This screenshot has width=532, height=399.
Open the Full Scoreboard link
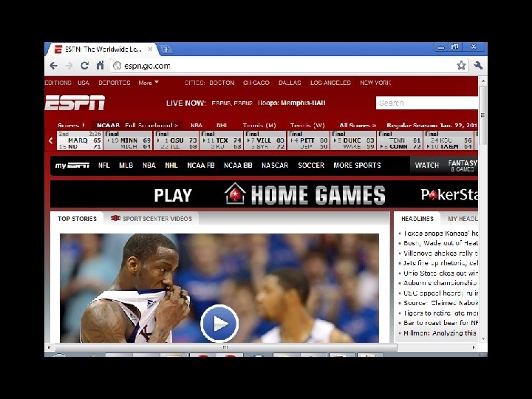click(x=151, y=125)
